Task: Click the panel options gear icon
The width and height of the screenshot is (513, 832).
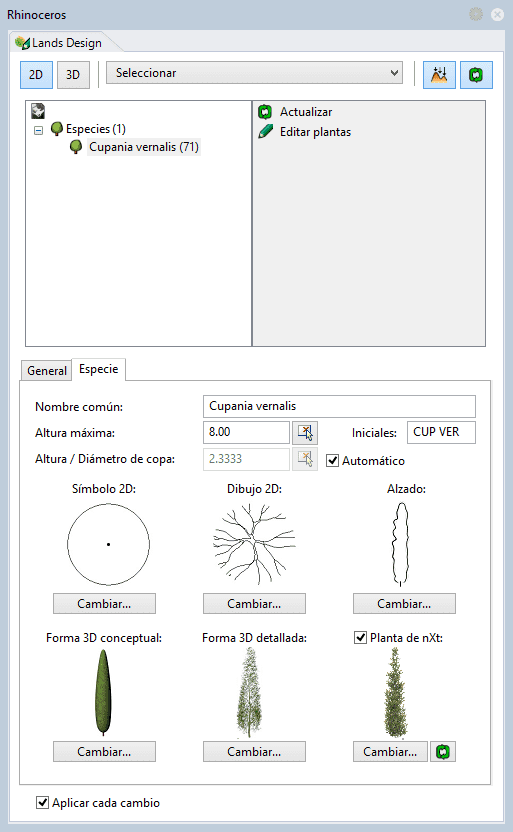Action: coord(476,14)
